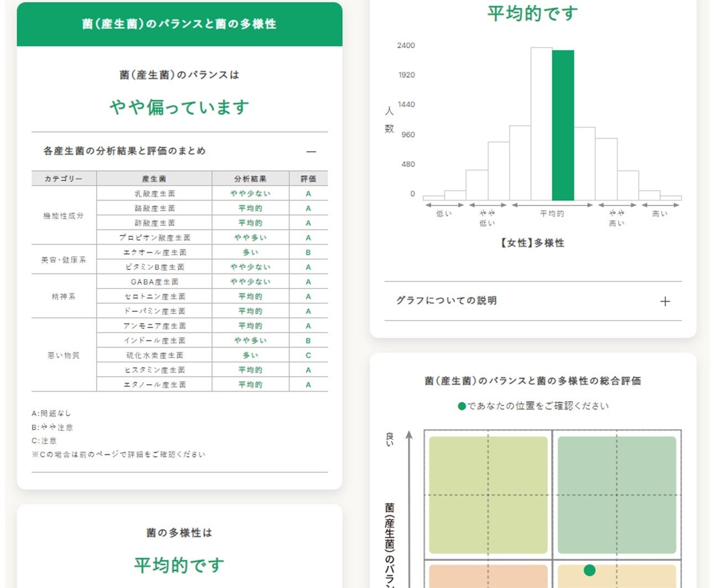Click the やや高い label under the histogram
Screen dimensions: 713x588
click(x=617, y=218)
